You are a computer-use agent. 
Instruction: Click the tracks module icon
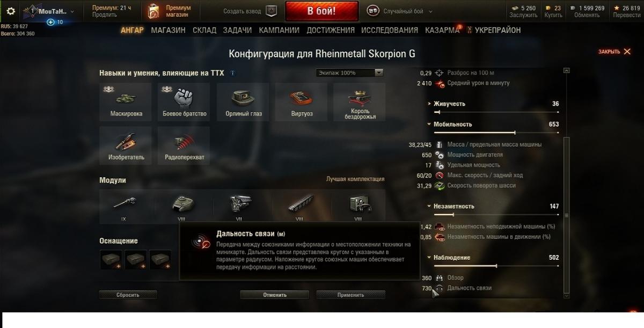coord(300,205)
